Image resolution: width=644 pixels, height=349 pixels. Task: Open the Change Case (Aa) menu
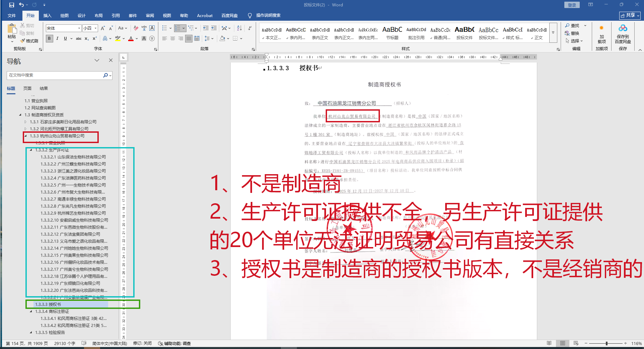pyautogui.click(x=123, y=28)
